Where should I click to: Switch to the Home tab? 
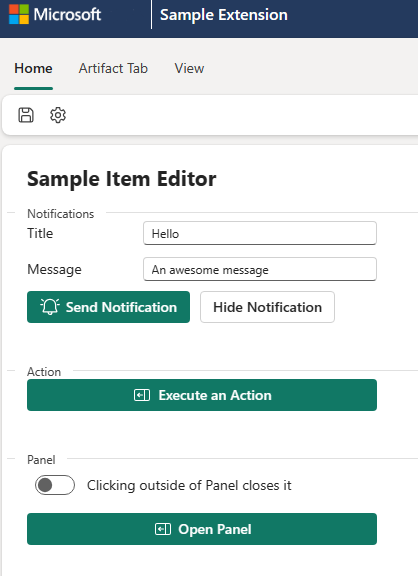[x=33, y=68]
